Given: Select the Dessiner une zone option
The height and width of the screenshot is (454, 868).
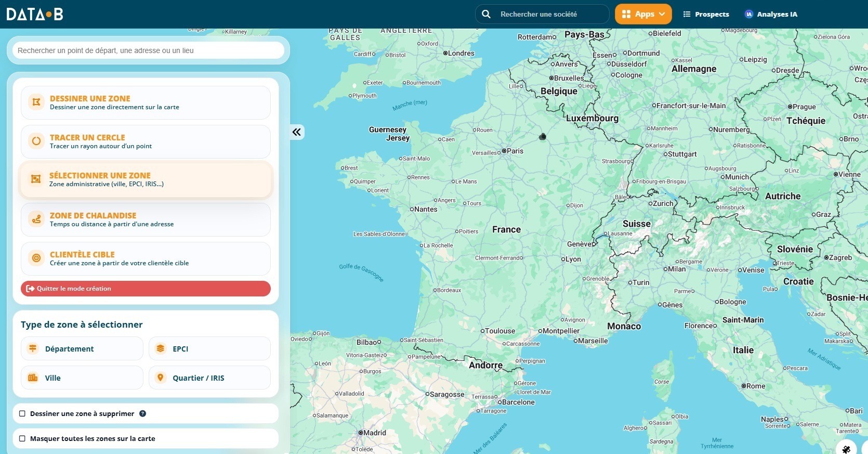Looking at the screenshot, I should (x=146, y=102).
